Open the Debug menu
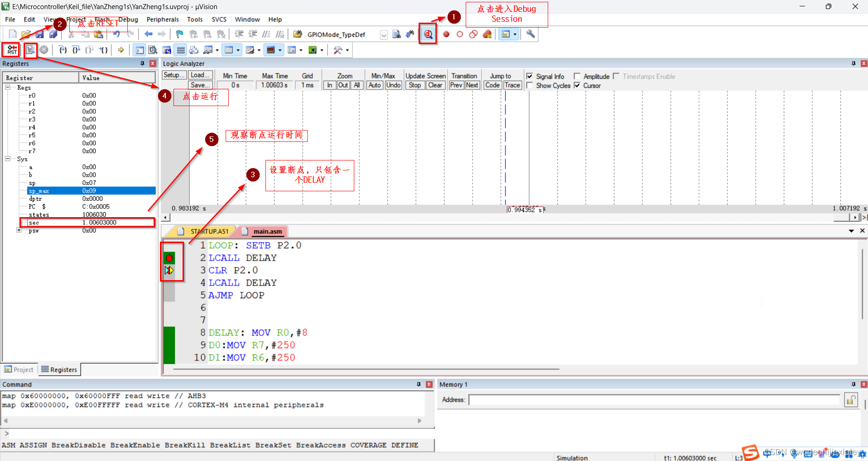Screen dimensions: 868x461 (128, 19)
